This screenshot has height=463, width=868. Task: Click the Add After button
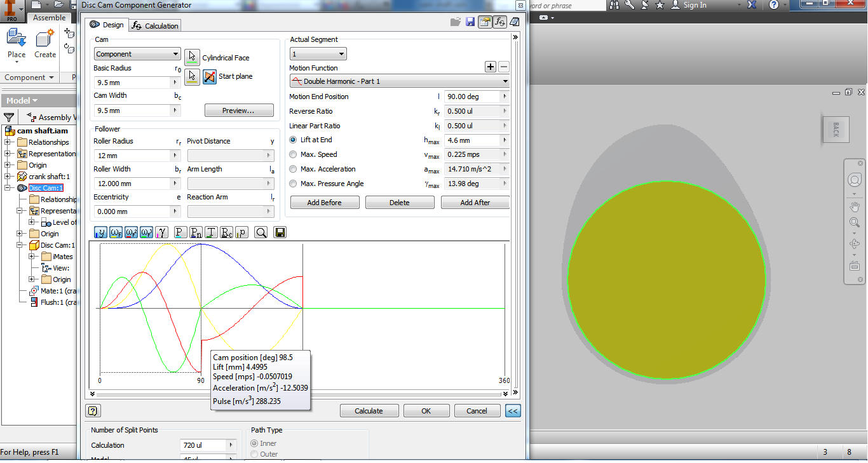[475, 203]
